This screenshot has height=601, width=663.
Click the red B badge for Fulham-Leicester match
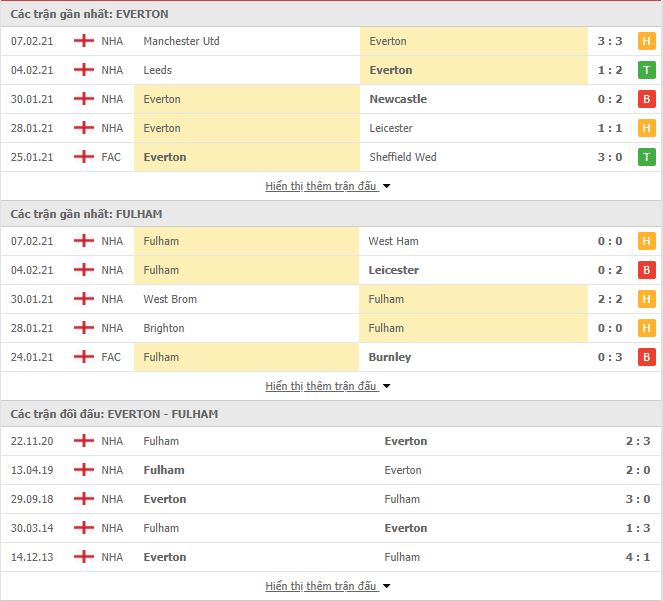click(647, 270)
